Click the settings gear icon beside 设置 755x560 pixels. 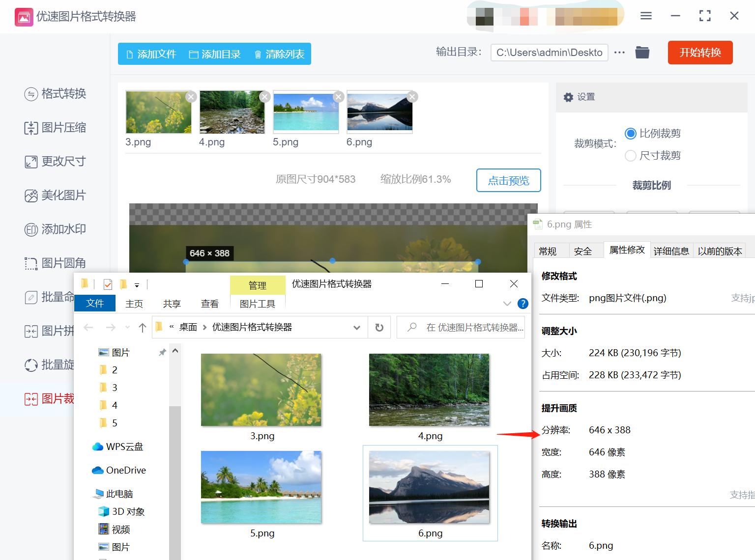[x=569, y=97]
